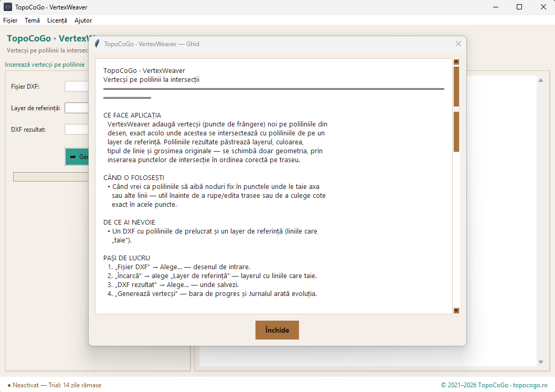The height and width of the screenshot is (392, 555).
Task: Maximize the TopoCoGo main window
Action: (519, 7)
